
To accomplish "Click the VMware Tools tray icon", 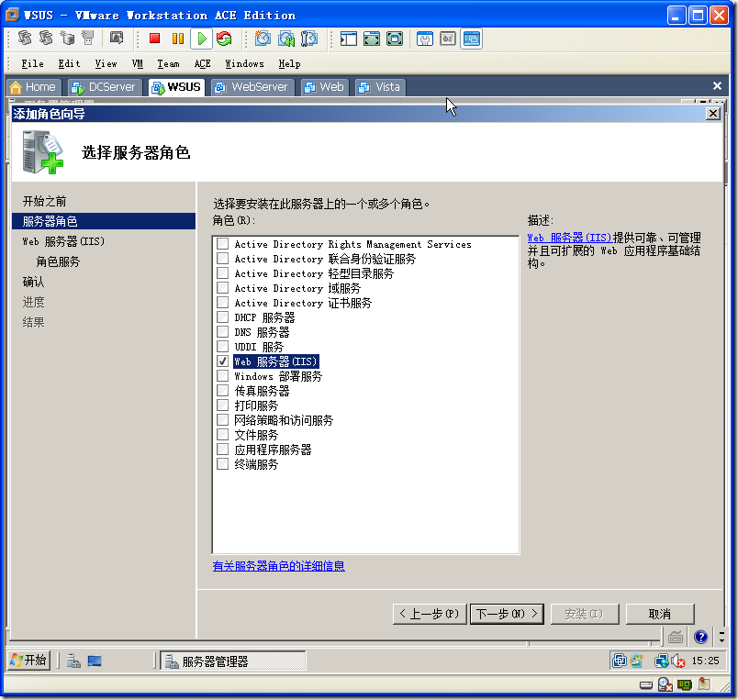I will tap(620, 661).
